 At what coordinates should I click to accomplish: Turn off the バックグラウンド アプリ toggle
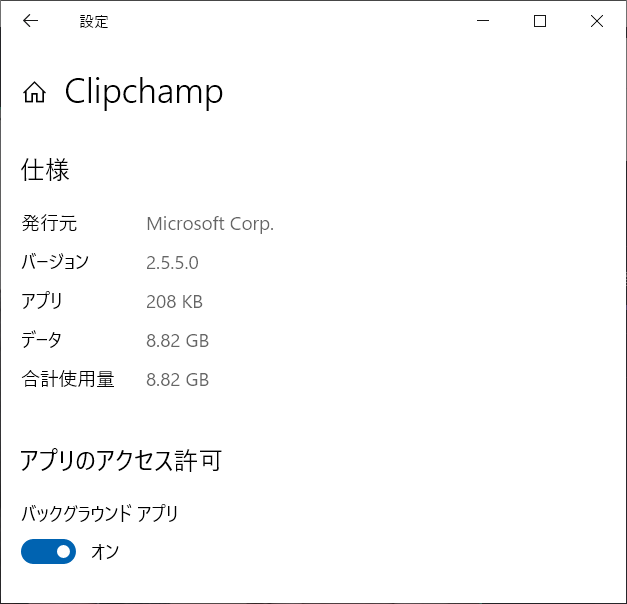pyautogui.click(x=48, y=552)
